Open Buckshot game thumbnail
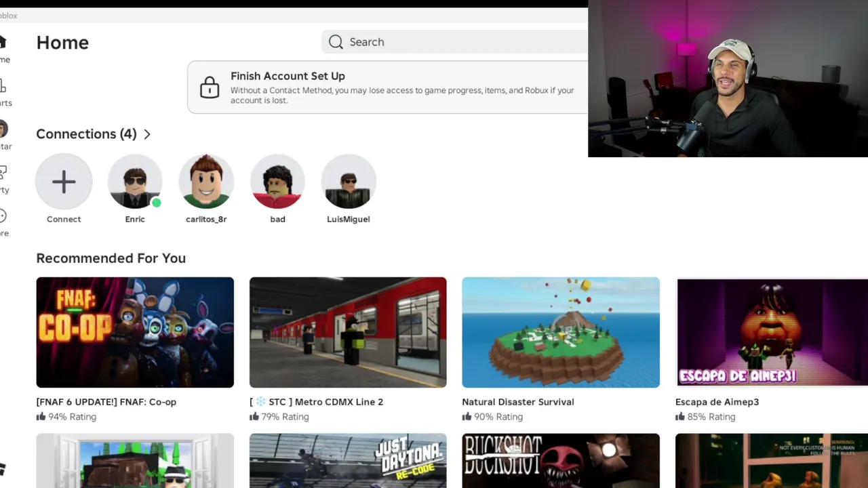 pos(561,461)
